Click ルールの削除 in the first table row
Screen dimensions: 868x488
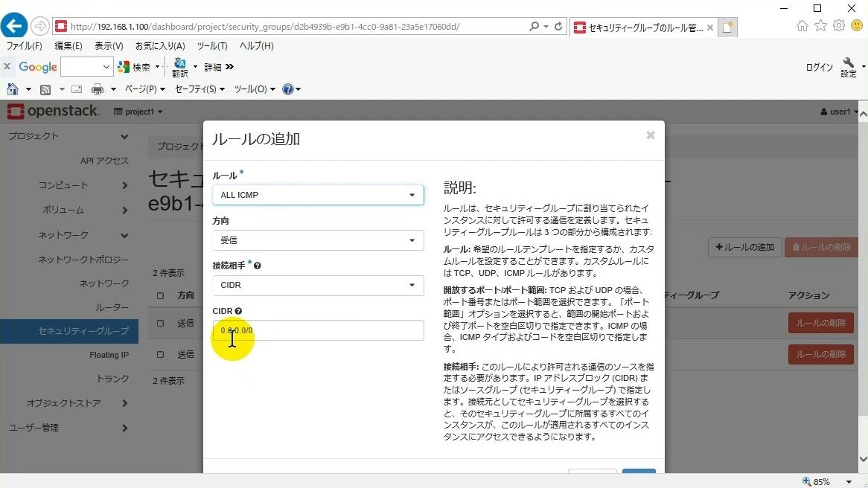coord(821,323)
